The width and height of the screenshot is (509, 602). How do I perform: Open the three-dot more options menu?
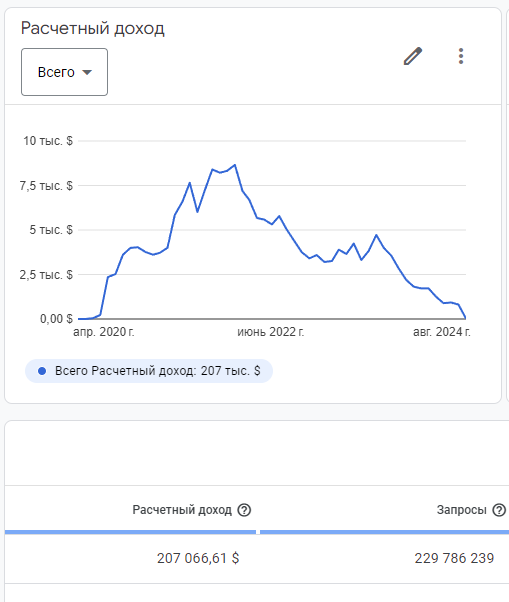coord(461,56)
